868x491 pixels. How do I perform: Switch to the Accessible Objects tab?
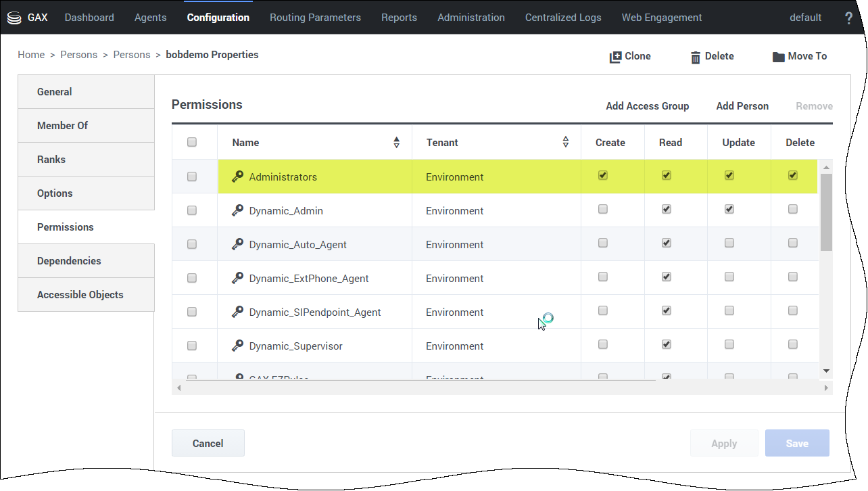pyautogui.click(x=86, y=295)
